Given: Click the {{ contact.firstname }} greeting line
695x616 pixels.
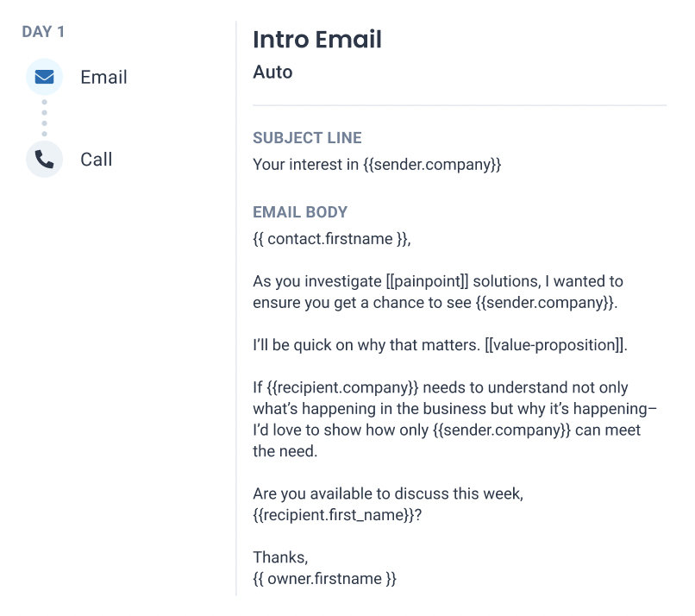Looking at the screenshot, I should tap(332, 239).
